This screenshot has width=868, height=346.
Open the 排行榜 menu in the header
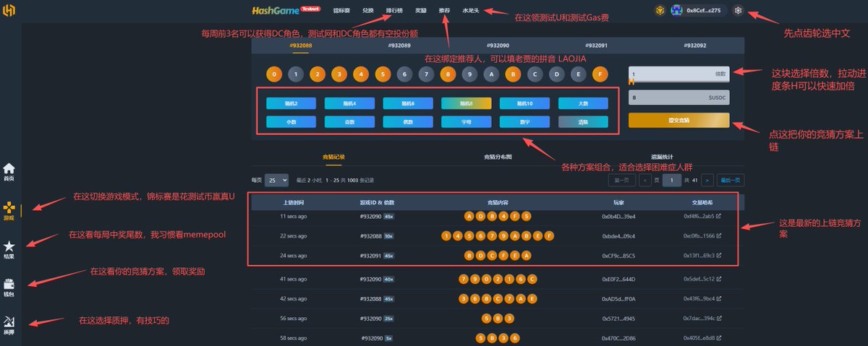(395, 11)
